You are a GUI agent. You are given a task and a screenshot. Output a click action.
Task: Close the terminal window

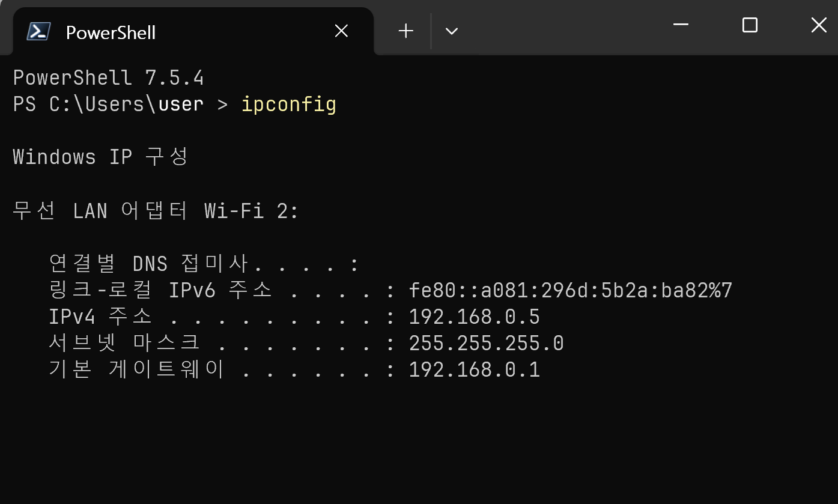click(x=819, y=25)
